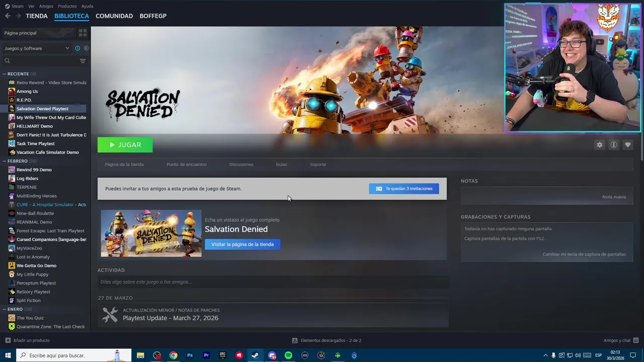The width and height of the screenshot is (644, 362).
Task: Click the downloads status icon
Action: coord(295,340)
